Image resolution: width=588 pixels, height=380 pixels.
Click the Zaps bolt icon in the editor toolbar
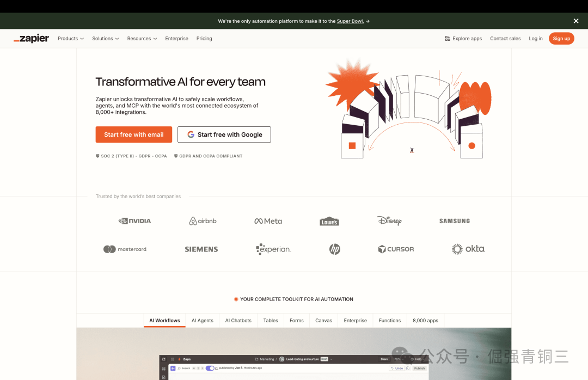point(179,358)
